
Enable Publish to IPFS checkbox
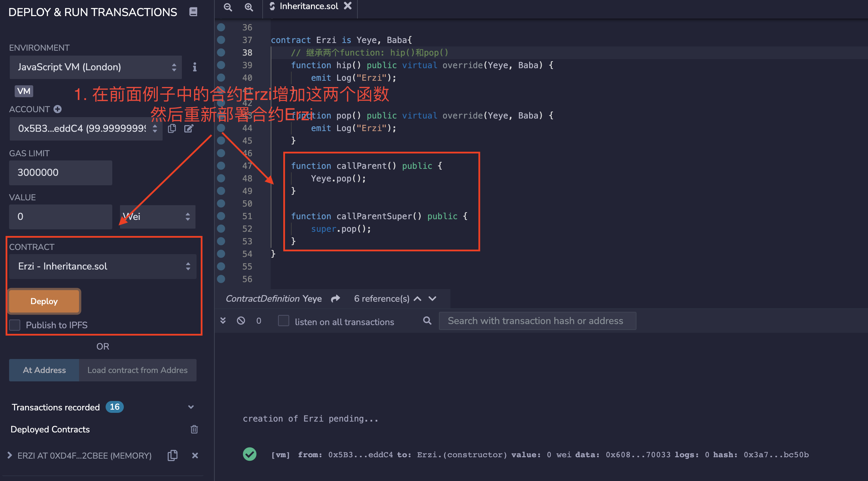point(15,325)
